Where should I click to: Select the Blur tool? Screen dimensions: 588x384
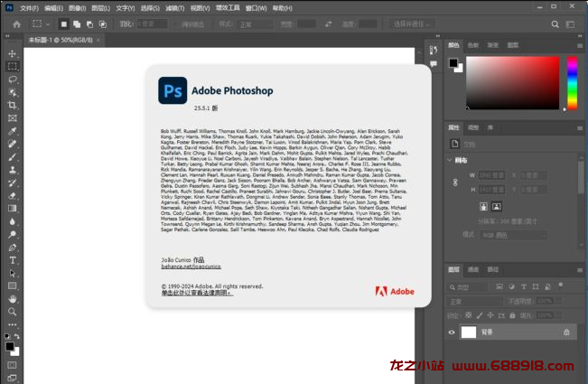click(13, 221)
